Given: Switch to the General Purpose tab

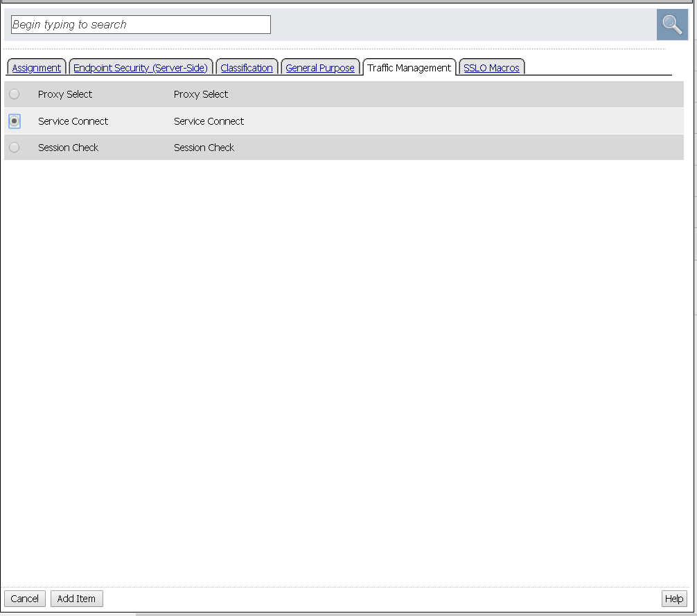Looking at the screenshot, I should coord(320,68).
